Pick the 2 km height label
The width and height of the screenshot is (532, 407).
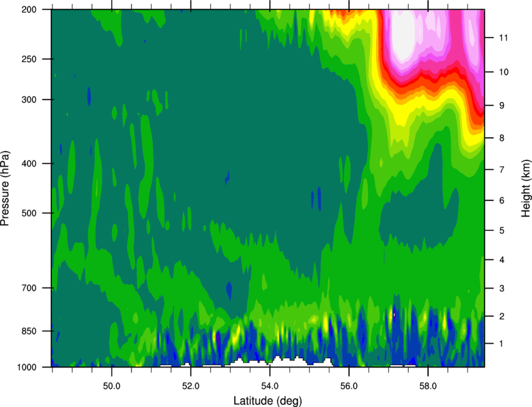tap(502, 316)
